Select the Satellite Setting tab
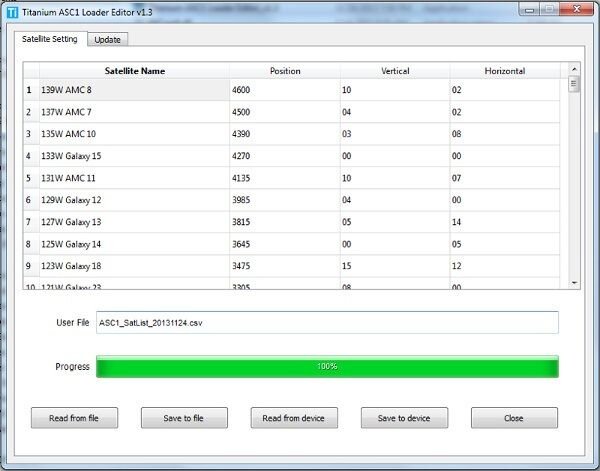 50,39
